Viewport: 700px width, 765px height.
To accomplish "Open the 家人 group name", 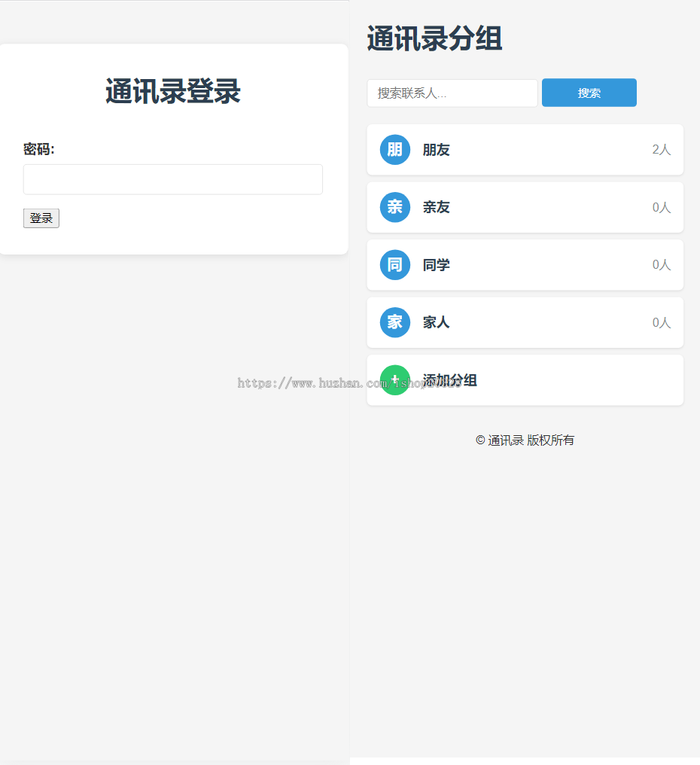I will [436, 322].
